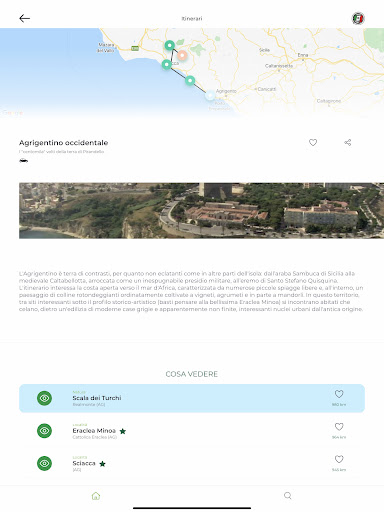Go back using the arrow icon
Viewport: 384px width, 512px height.
(25, 18)
